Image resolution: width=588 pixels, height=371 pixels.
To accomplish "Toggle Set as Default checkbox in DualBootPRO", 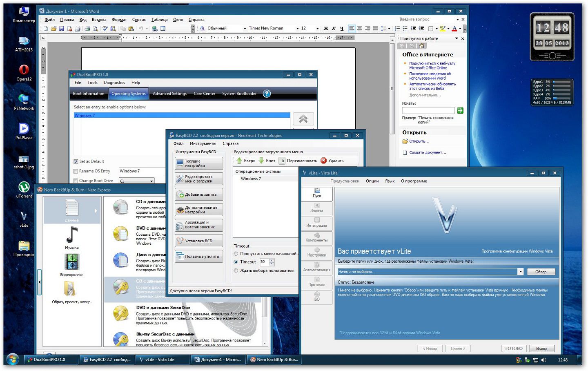I will pyautogui.click(x=76, y=161).
